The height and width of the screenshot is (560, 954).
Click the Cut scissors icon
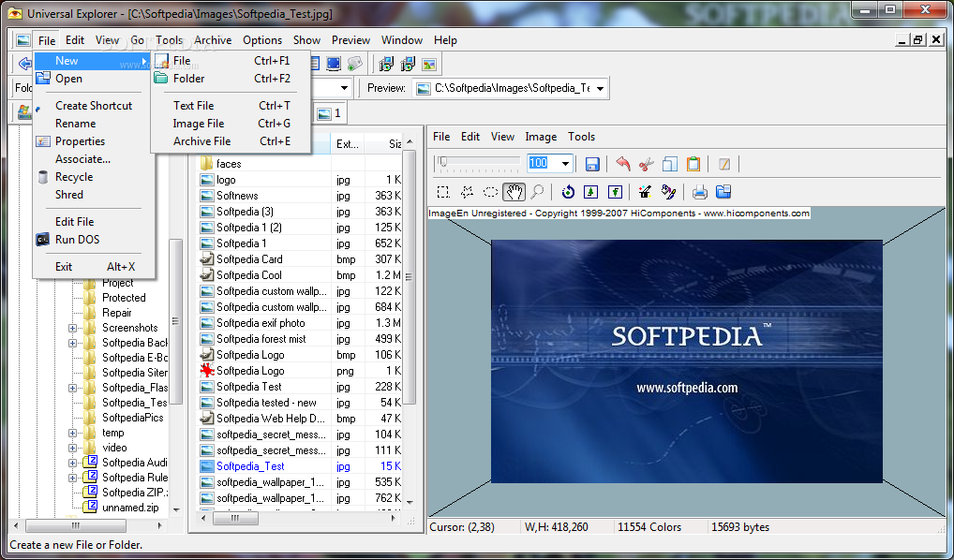(x=646, y=164)
